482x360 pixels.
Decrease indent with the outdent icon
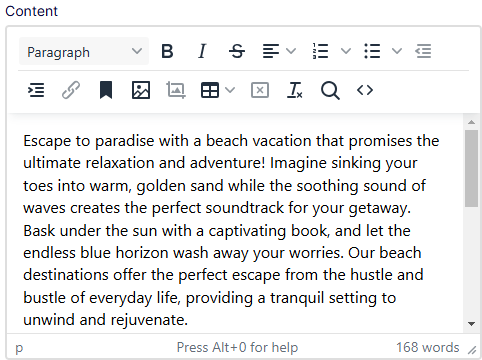423,51
